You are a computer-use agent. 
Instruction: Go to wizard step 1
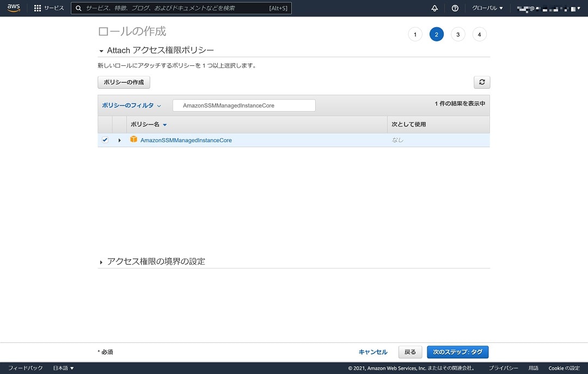(x=415, y=34)
